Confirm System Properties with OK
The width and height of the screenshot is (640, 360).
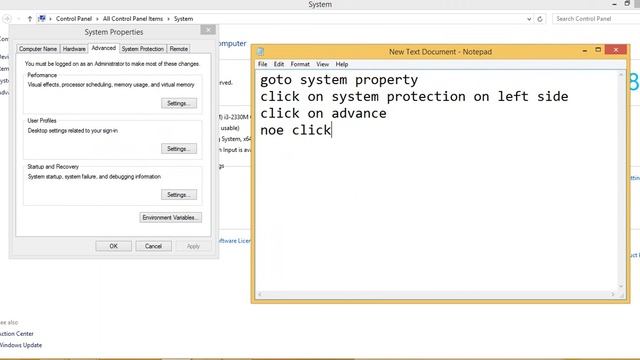coord(113,246)
